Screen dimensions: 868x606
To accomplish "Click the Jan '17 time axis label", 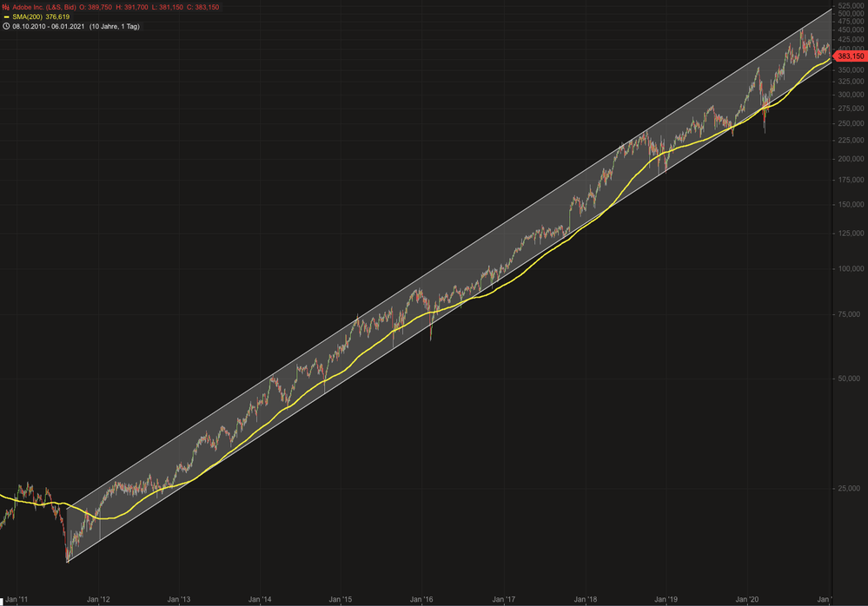I will pos(503,599).
